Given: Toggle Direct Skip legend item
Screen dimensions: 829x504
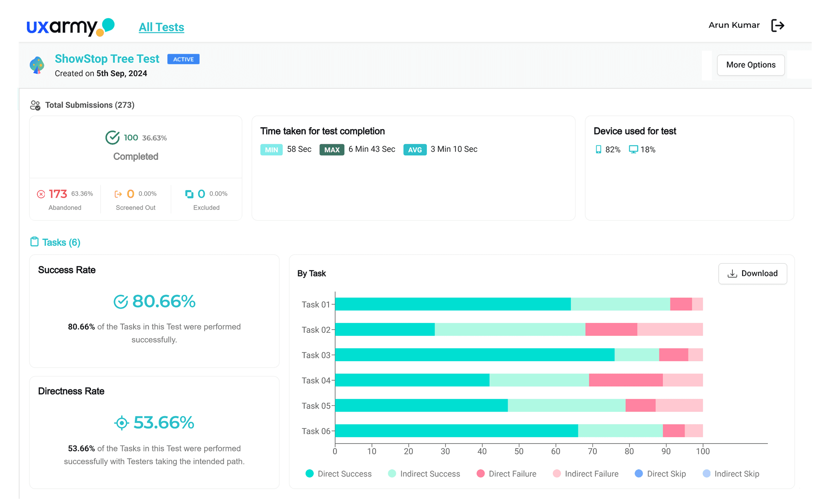Looking at the screenshot, I should point(660,474).
